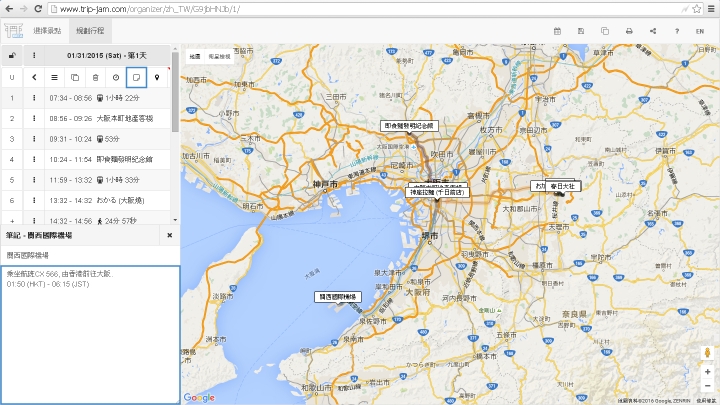The width and height of the screenshot is (720, 405).
Task: Open three-dot menu for row 4
Action: (x=34, y=159)
